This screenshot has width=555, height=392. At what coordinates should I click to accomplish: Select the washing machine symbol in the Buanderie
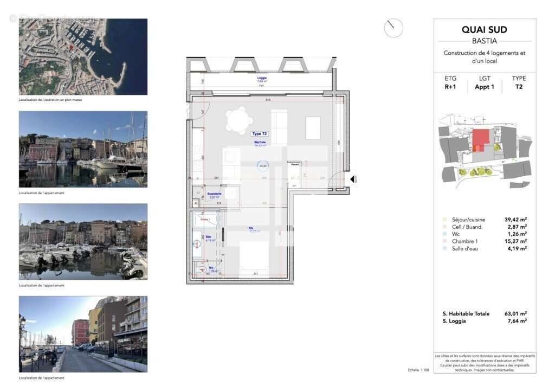tap(198, 191)
